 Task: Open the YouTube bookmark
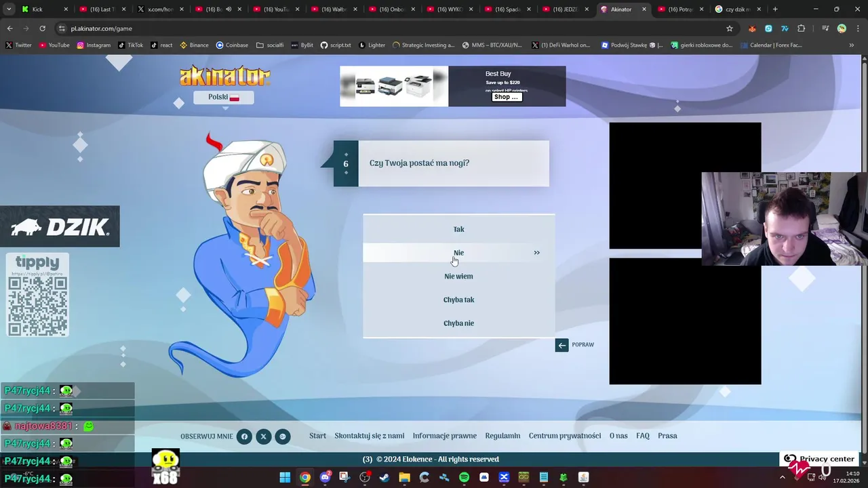point(54,45)
